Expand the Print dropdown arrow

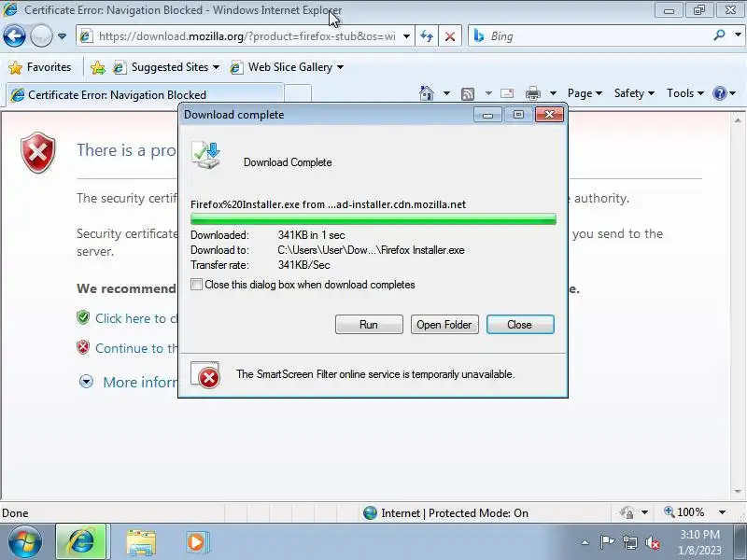553,93
